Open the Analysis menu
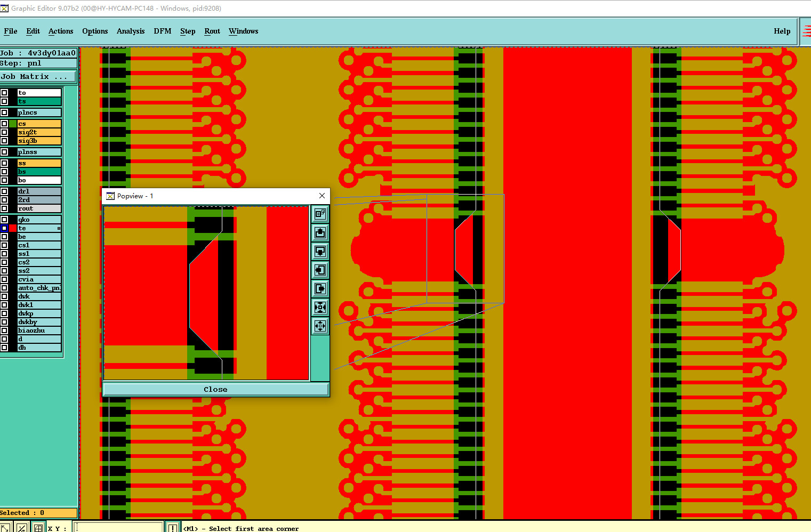 tap(131, 31)
